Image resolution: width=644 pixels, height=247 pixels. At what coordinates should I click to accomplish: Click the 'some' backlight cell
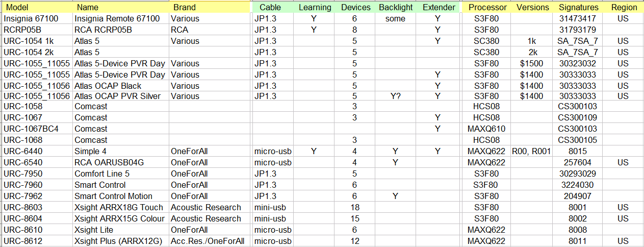pyautogui.click(x=396, y=19)
